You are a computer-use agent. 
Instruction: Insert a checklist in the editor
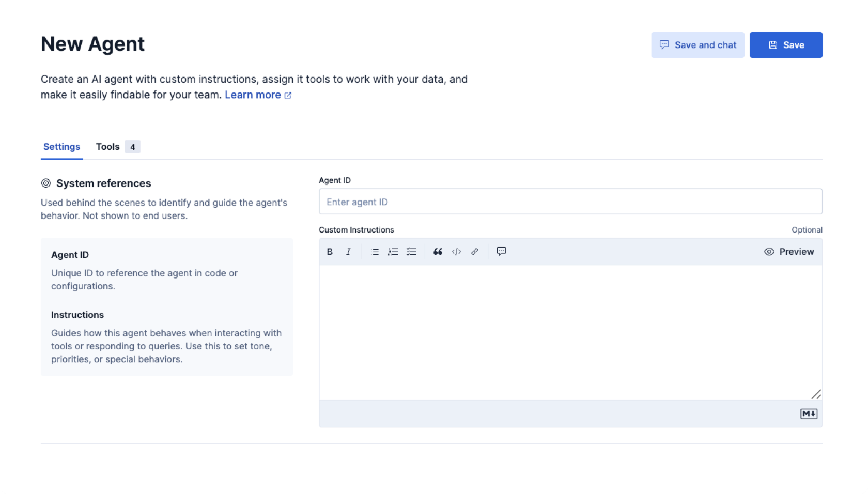click(x=411, y=252)
